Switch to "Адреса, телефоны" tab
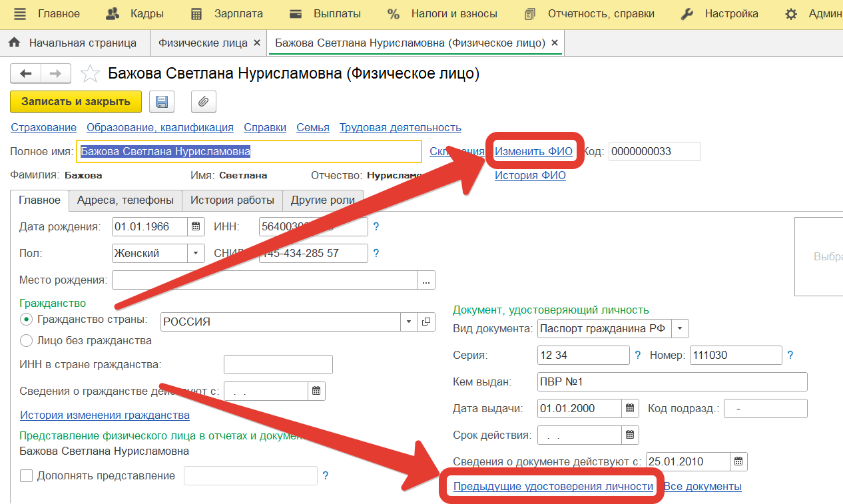 coord(125,200)
